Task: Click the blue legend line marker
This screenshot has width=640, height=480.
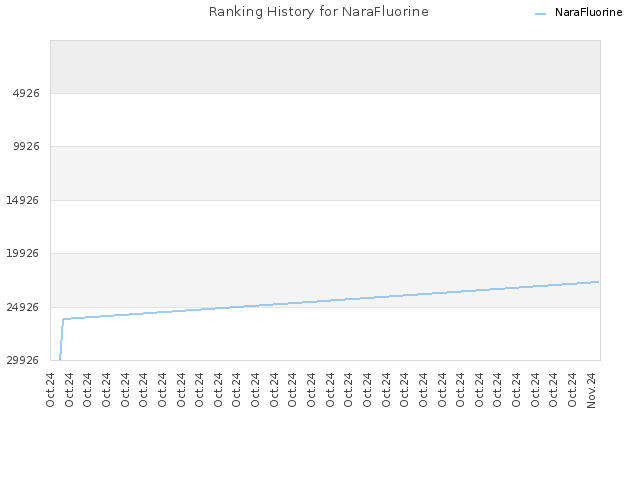Action: (540, 14)
